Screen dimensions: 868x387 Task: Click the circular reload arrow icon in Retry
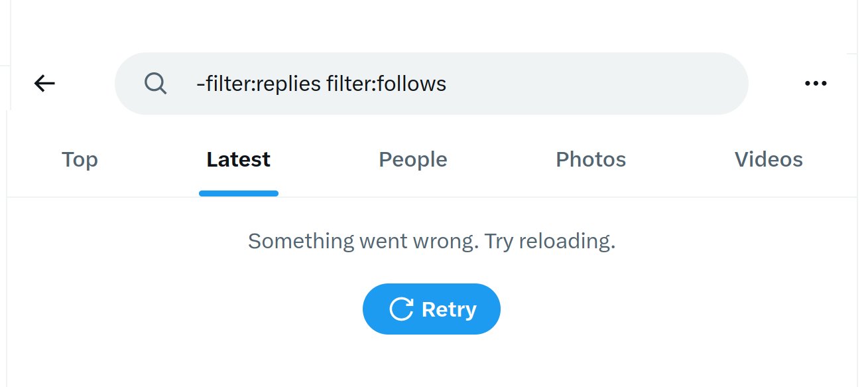click(401, 309)
